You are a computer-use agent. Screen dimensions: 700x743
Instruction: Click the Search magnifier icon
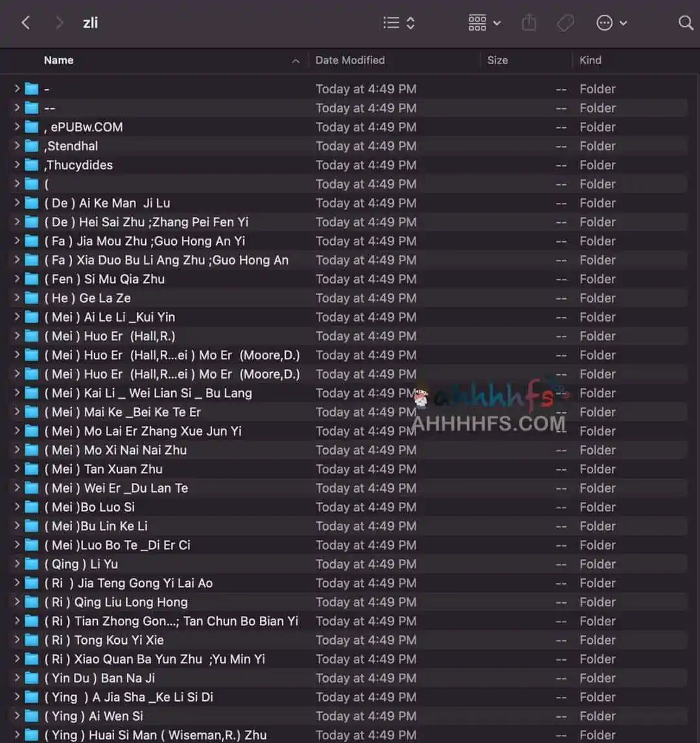685,23
